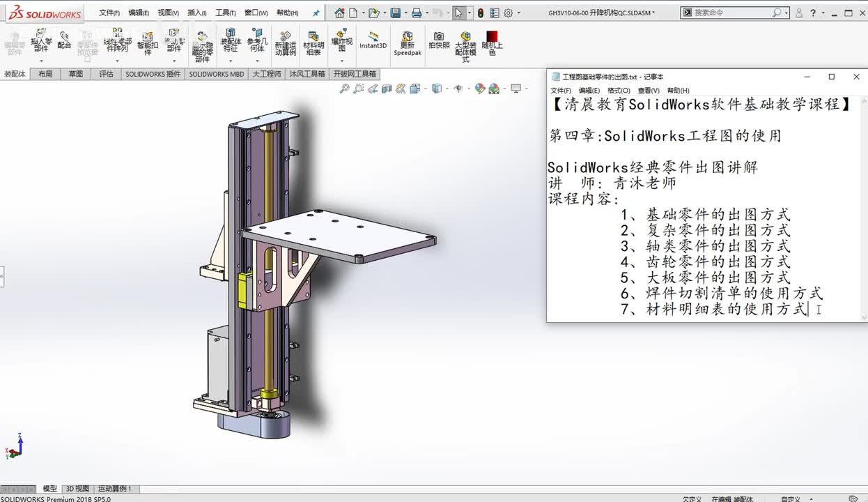Click Move Component (移动零部件) icon
The height and width of the screenshot is (502, 868).
173,39
